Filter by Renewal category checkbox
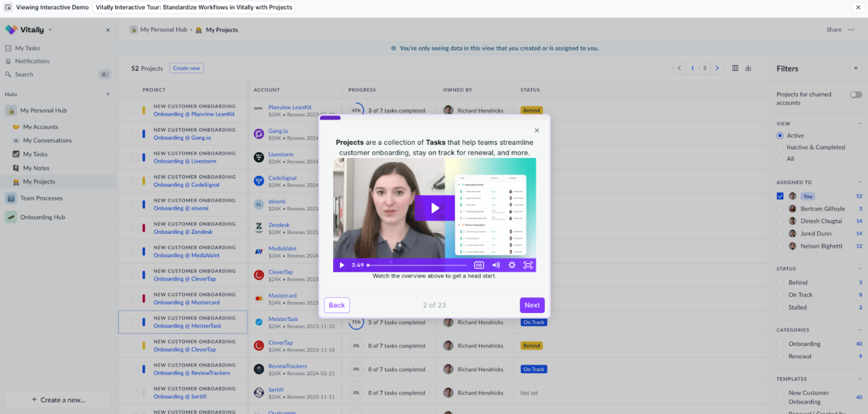Viewport: 868px width, 414px height. pos(780,357)
